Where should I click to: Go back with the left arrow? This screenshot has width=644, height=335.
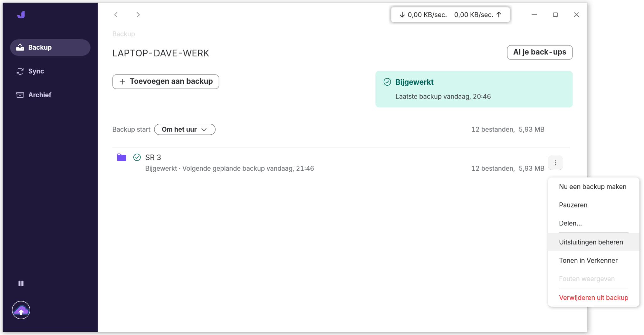(x=116, y=15)
